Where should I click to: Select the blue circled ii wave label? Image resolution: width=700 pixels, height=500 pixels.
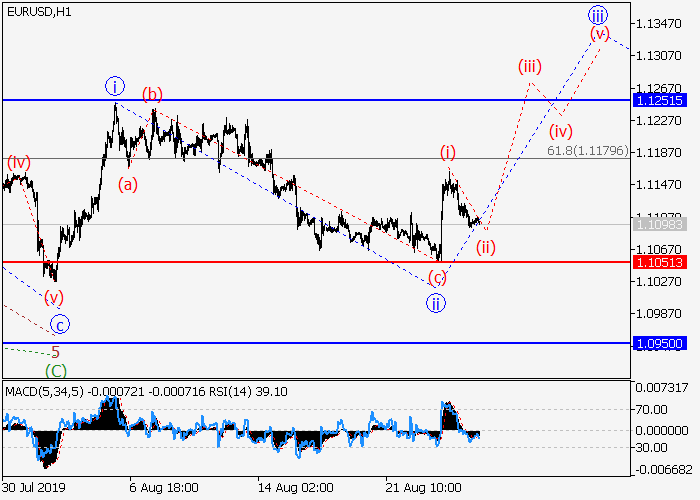pyautogui.click(x=435, y=302)
